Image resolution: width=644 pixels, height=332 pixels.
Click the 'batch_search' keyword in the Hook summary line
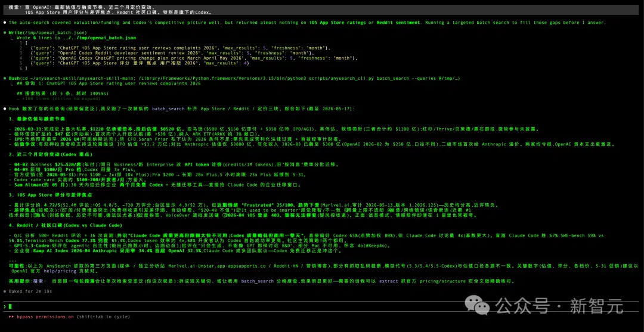point(169,108)
